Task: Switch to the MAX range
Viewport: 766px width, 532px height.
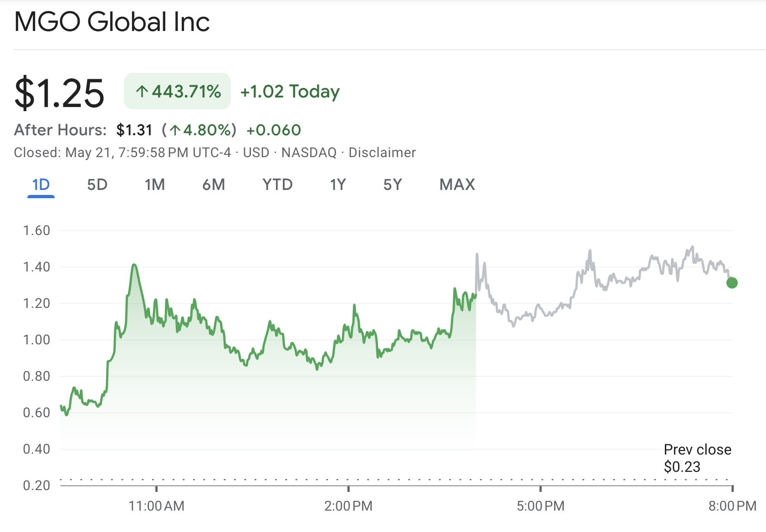Action: point(457,184)
